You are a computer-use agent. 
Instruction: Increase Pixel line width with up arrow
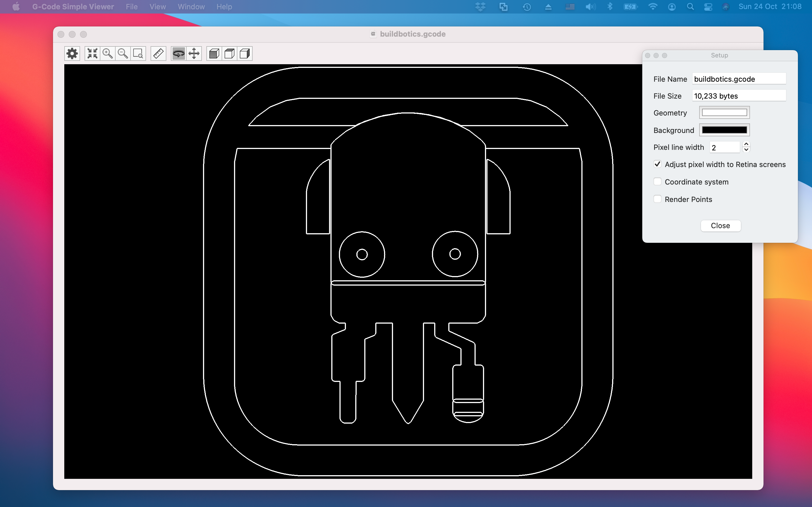click(746, 144)
